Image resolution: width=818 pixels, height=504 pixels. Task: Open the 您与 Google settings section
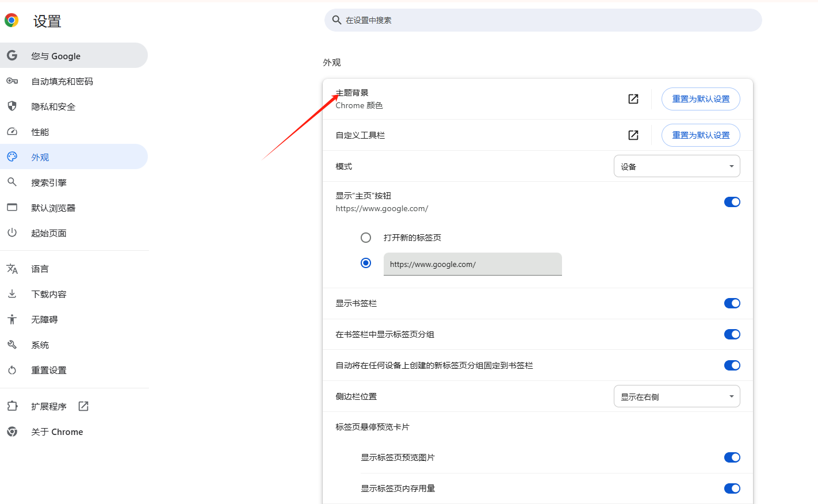click(74, 56)
